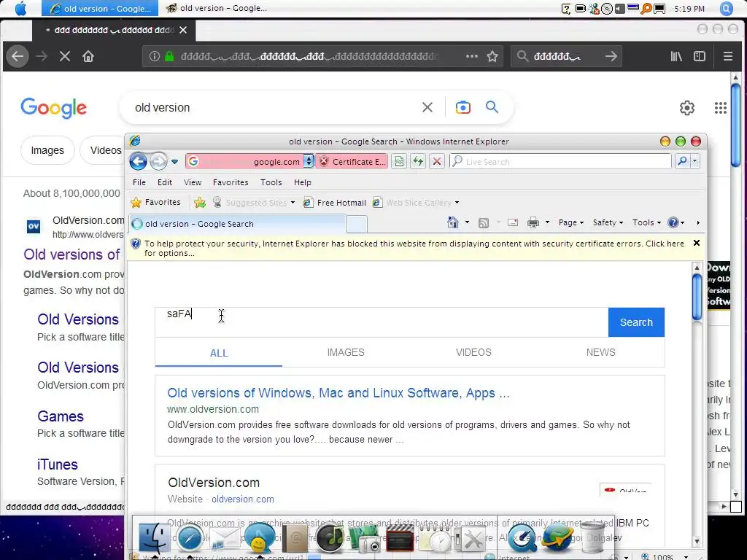Viewport: 747px width, 560px height.
Task: Click IE compatibility view icon
Action: click(399, 161)
